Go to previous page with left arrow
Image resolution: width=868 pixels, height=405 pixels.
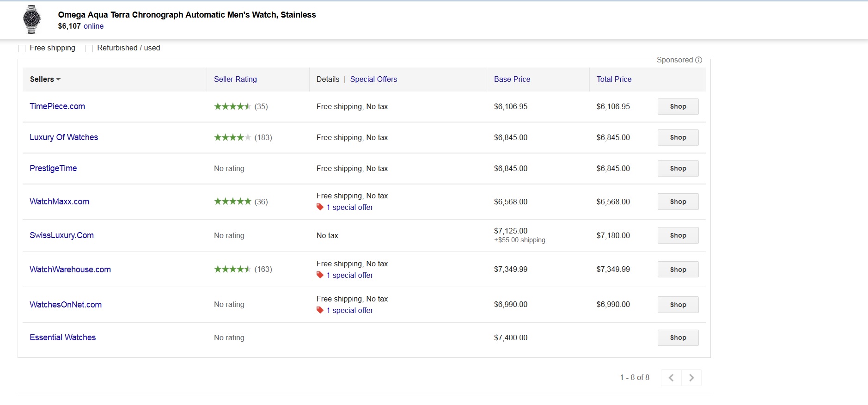pyautogui.click(x=671, y=378)
